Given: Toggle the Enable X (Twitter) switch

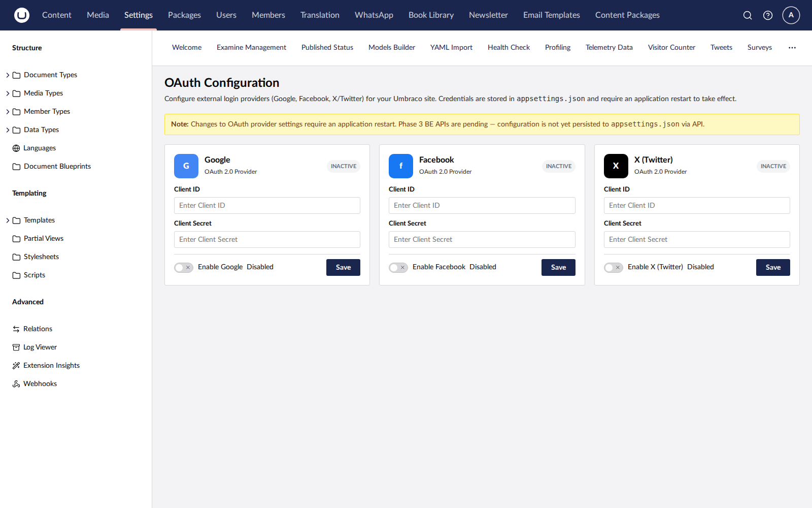Looking at the screenshot, I should tap(614, 268).
